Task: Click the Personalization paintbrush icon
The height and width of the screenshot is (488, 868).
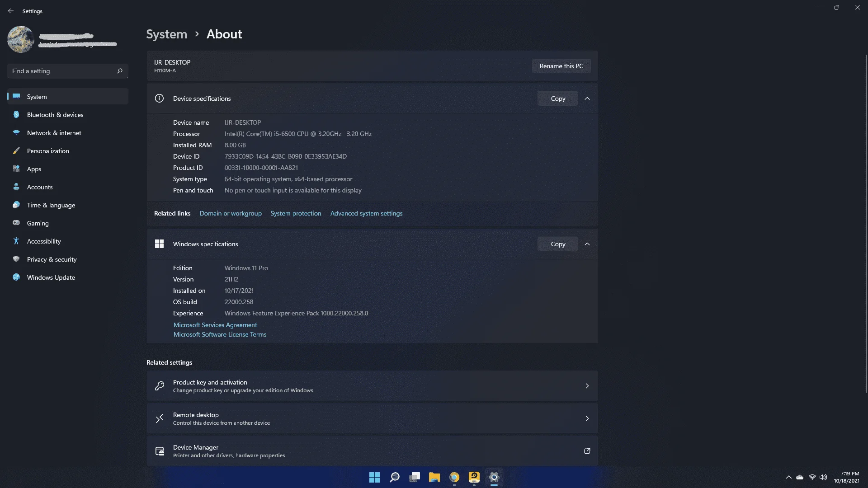Action: [x=16, y=150]
